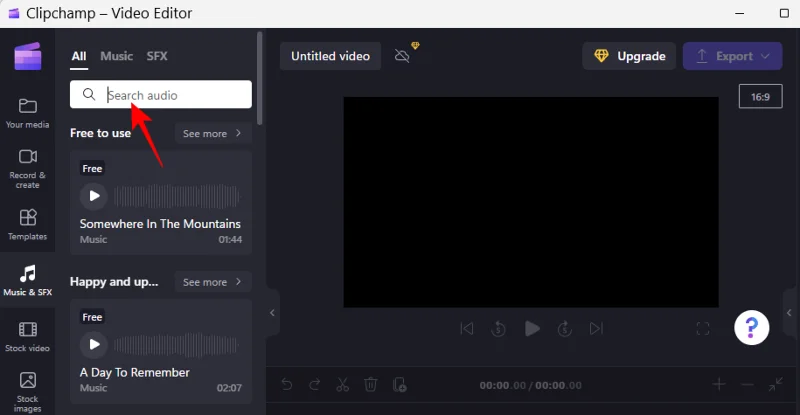The height and width of the screenshot is (415, 800).
Task: Select the A Day To Remember title
Action: coord(134,372)
